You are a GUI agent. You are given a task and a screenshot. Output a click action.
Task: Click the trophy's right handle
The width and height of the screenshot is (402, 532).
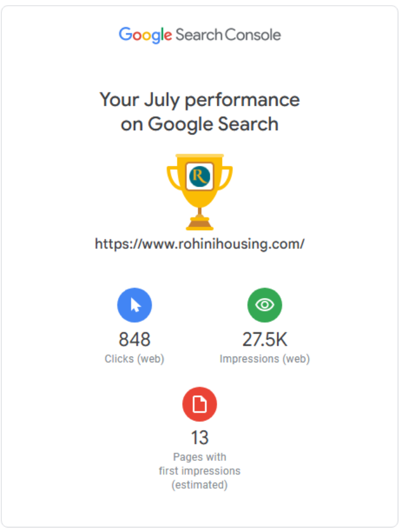225,177
